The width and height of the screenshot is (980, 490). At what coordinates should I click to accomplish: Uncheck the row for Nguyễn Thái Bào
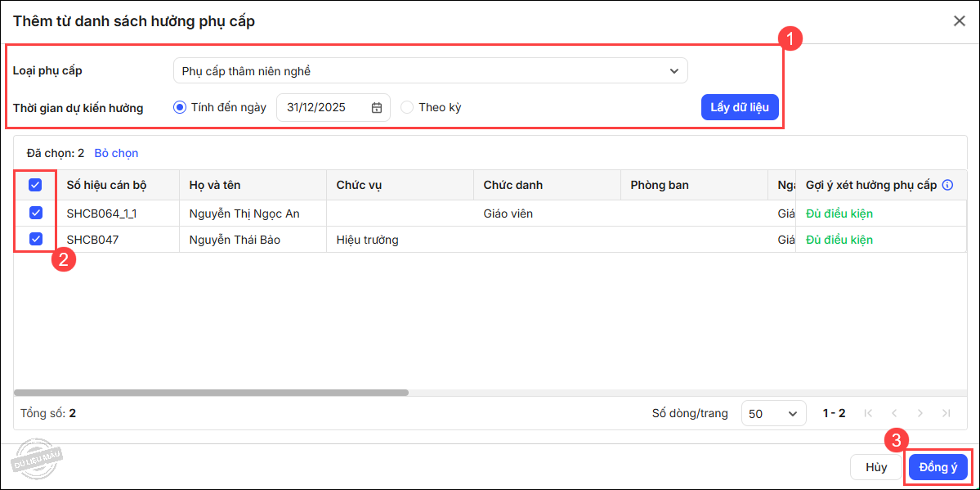pos(35,239)
